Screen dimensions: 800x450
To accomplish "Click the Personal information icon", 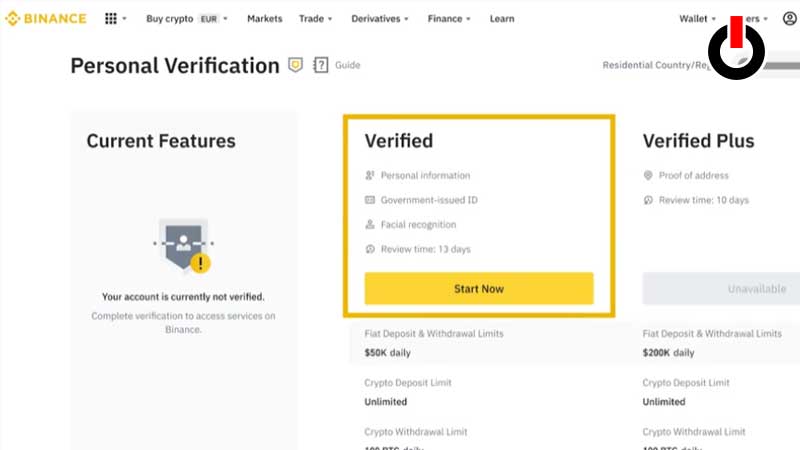I will (x=370, y=176).
